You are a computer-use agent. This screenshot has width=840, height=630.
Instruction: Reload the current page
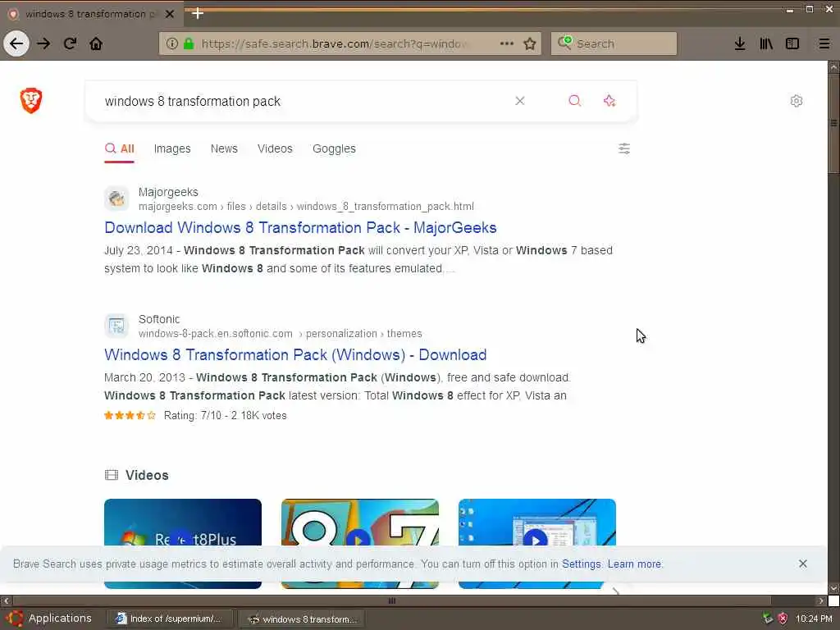point(70,43)
